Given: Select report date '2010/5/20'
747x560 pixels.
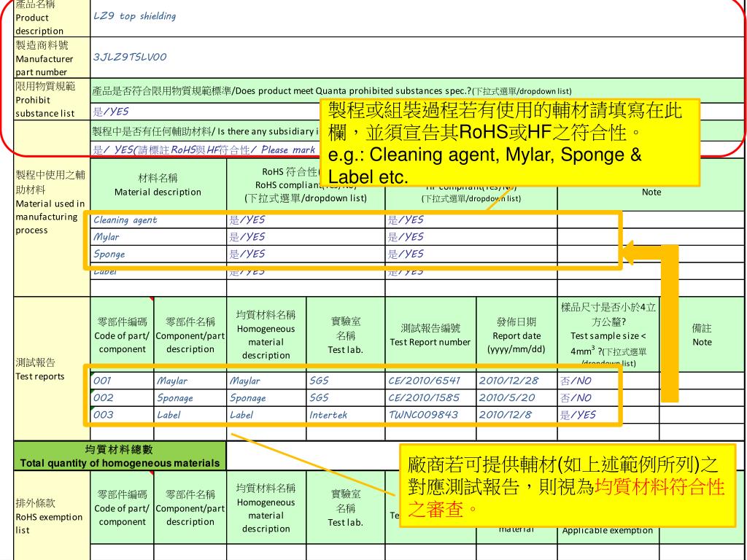Looking at the screenshot, I should [517, 398].
